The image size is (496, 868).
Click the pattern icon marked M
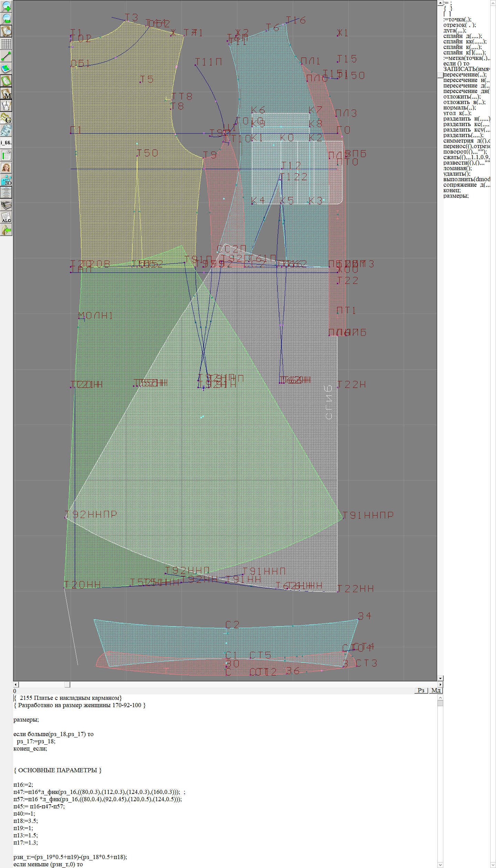pos(6,93)
